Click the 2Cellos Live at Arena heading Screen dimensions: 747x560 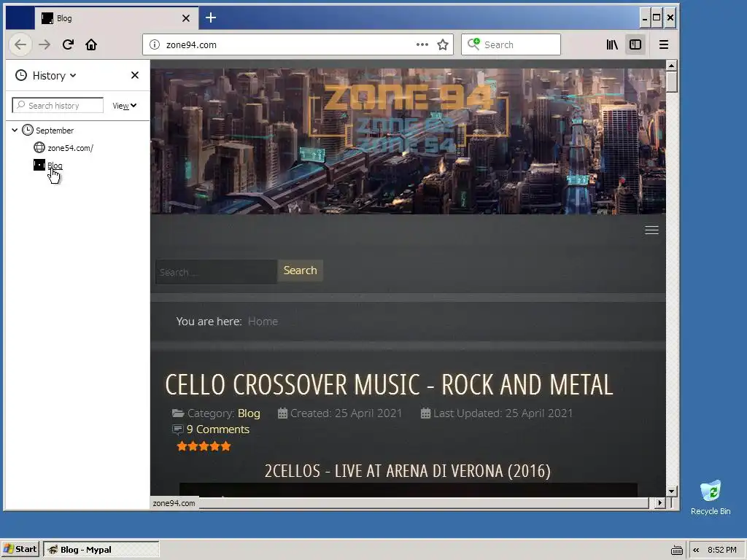coord(408,471)
